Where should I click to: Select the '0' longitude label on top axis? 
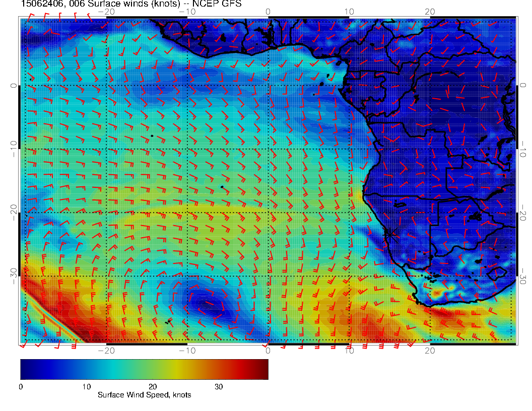click(x=268, y=12)
